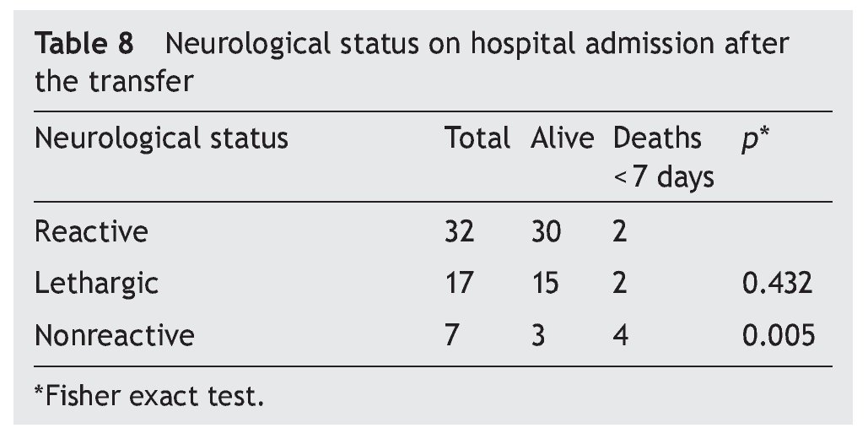Click the Reactive total value 32
This screenshot has width=868, height=439.
(460, 231)
